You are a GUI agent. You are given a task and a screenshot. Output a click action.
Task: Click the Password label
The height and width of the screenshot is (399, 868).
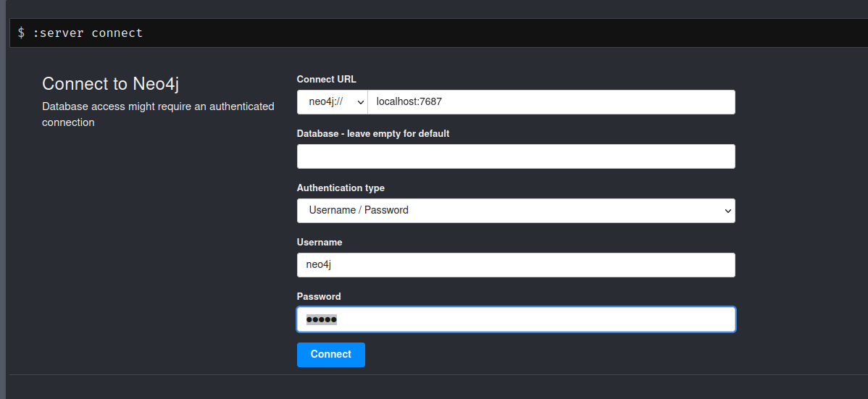tap(319, 296)
